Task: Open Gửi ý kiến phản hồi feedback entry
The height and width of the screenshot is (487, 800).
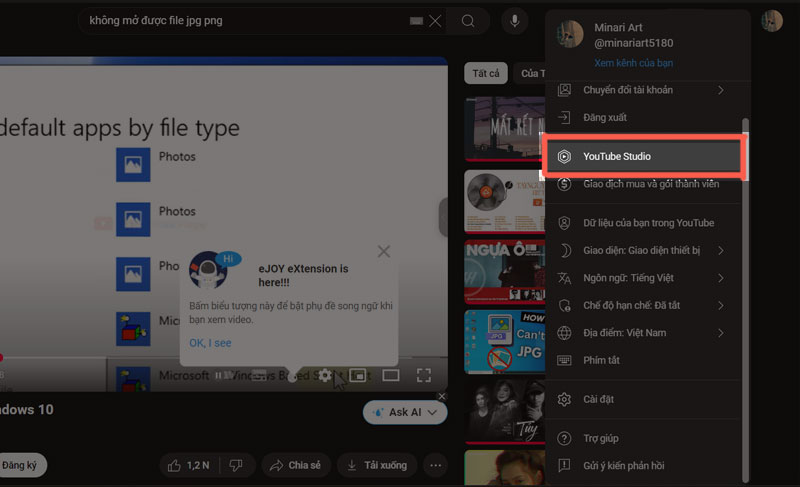Action: 643,466
